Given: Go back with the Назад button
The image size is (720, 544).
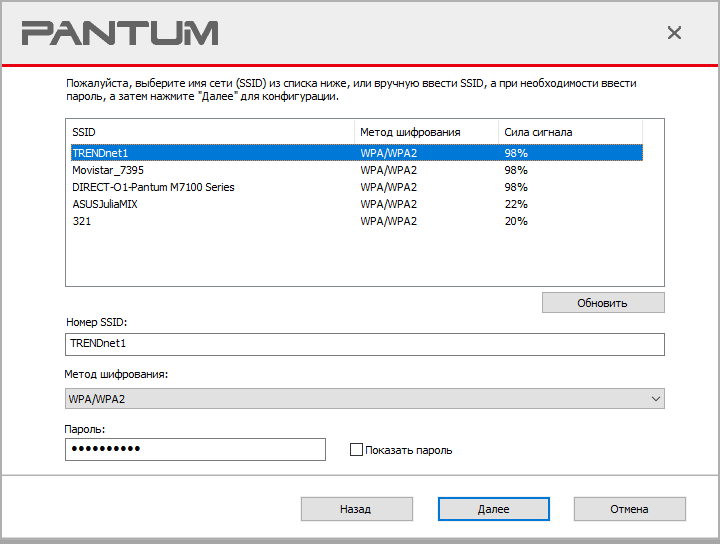Looking at the screenshot, I should tap(357, 509).
